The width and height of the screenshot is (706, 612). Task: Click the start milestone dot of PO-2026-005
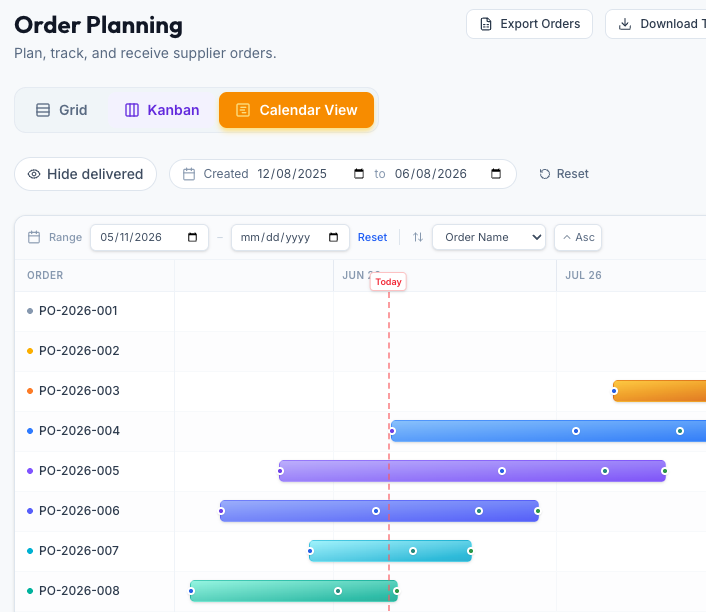tap(280, 471)
